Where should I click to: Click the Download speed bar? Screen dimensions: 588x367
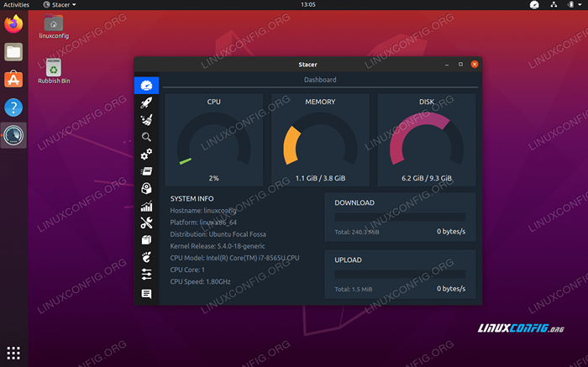[x=400, y=217]
